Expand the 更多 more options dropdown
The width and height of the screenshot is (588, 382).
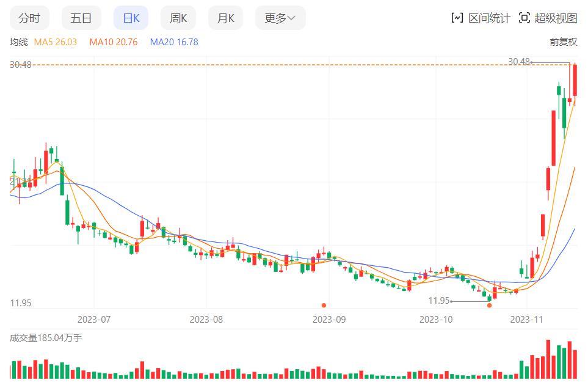[280, 18]
